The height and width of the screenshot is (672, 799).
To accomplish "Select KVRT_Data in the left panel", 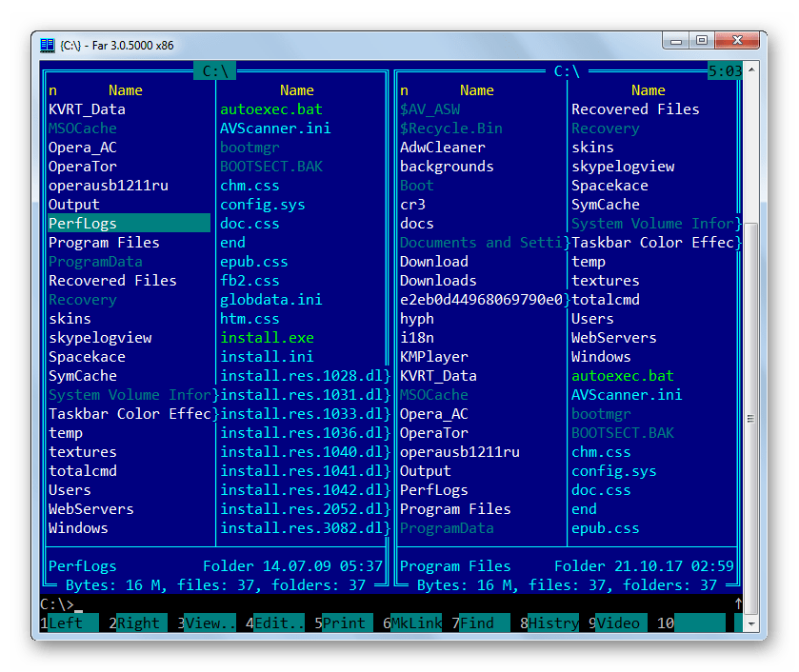I will (x=87, y=109).
